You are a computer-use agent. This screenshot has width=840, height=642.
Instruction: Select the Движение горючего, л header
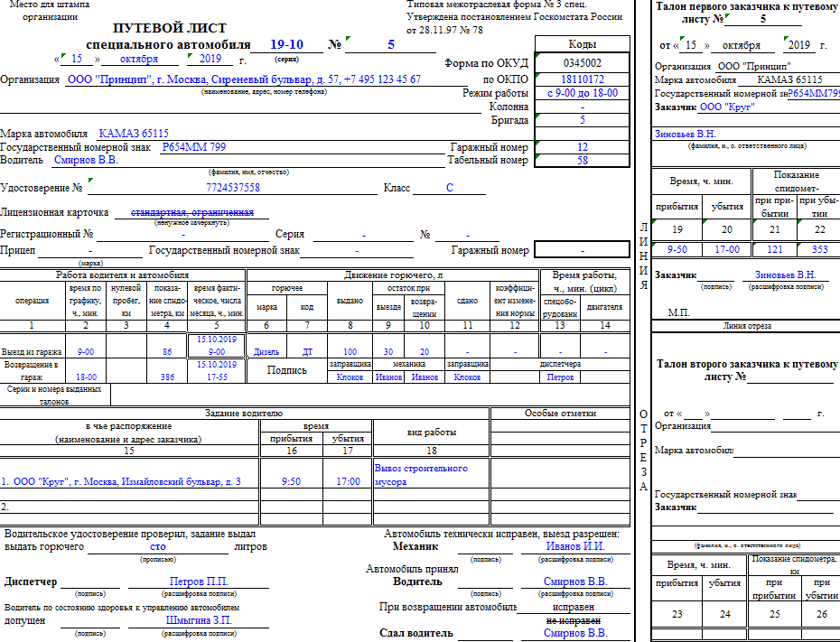pos(393,275)
